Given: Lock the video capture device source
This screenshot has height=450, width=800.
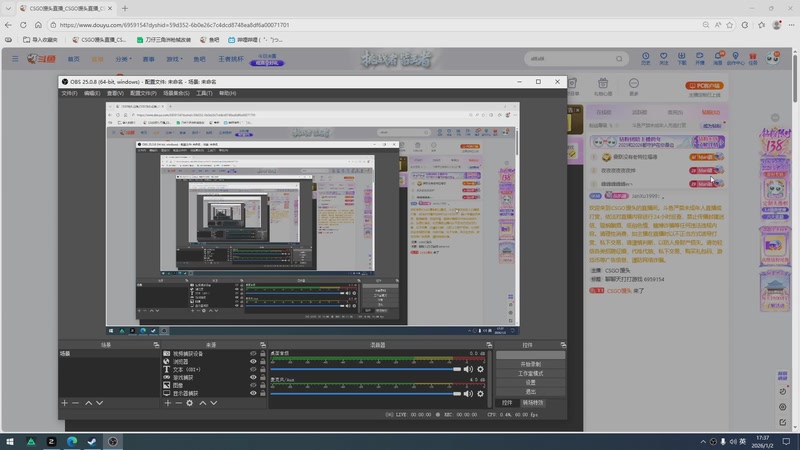Looking at the screenshot, I should (263, 354).
